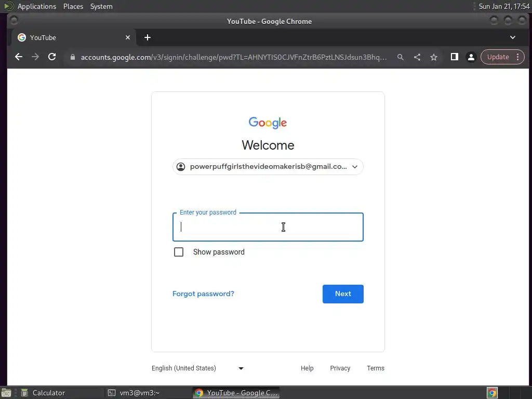The image size is (532, 399).
Task: Open zoom magnifier in address bar
Action: pos(401,57)
